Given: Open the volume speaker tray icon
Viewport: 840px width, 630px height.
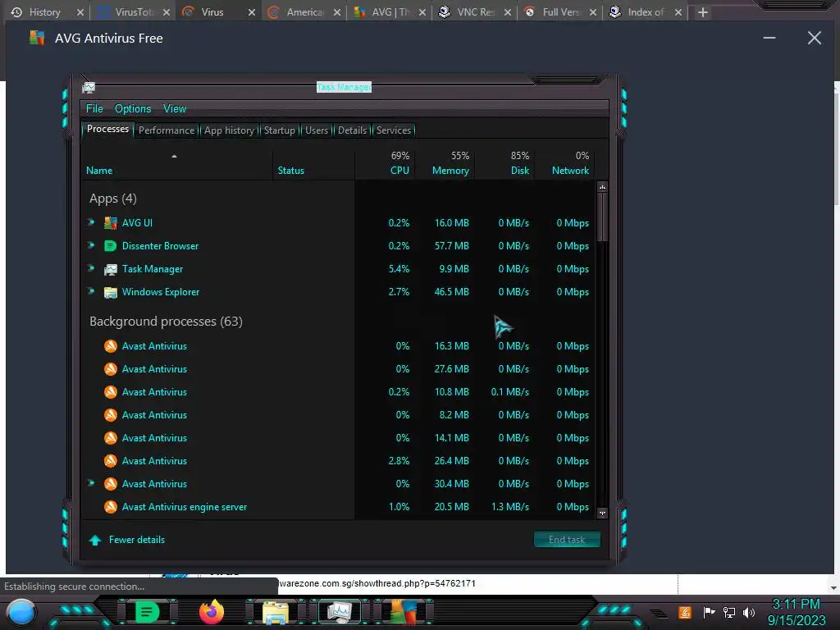Looking at the screenshot, I should 749,612.
